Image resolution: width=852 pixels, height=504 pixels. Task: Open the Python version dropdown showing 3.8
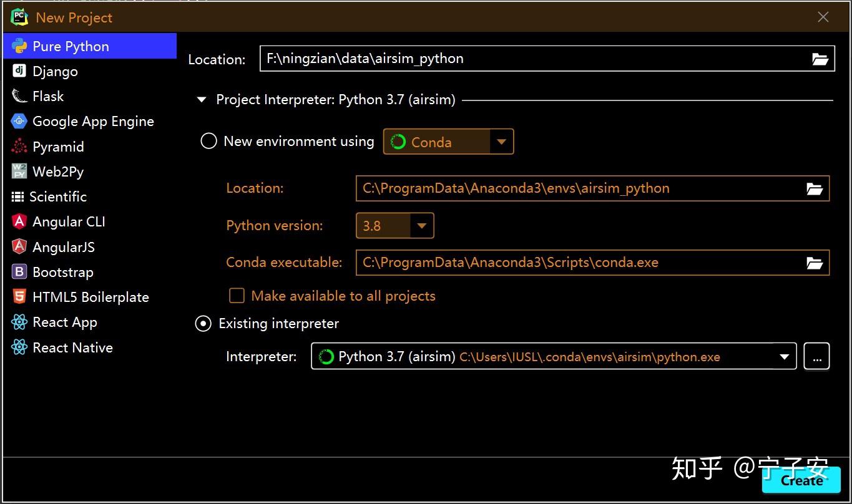click(422, 225)
